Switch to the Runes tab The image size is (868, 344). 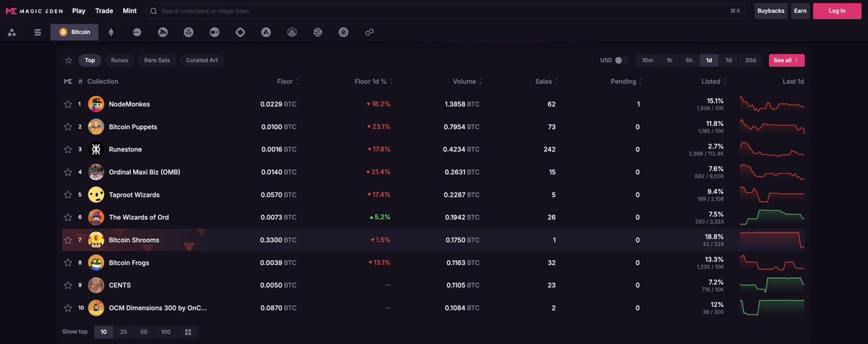click(x=119, y=60)
